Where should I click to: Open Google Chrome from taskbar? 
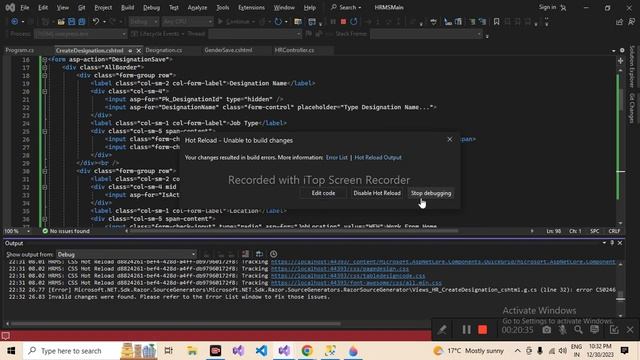click(307, 351)
